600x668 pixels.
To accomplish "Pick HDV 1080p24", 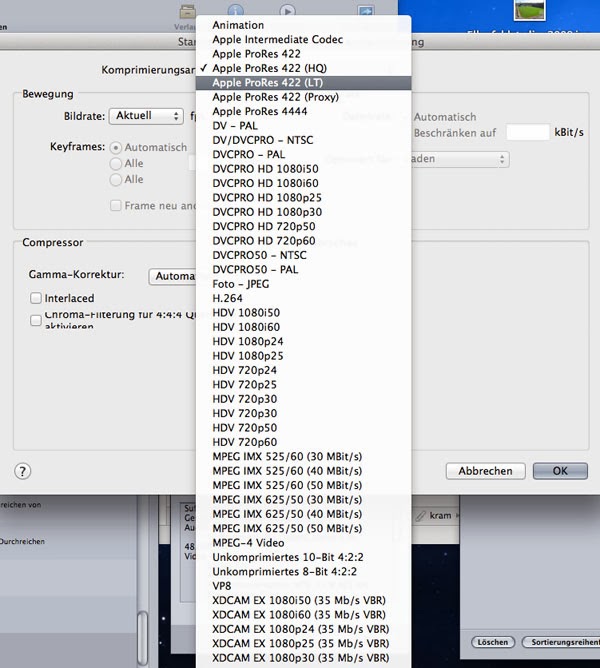I will (x=303, y=341).
